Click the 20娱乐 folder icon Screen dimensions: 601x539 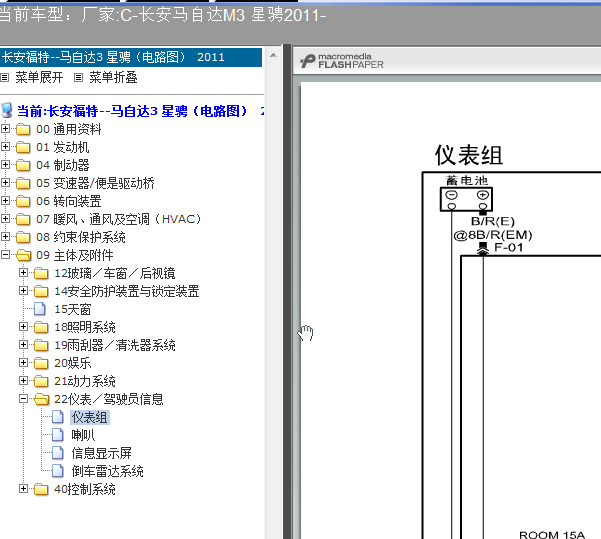[x=41, y=363]
